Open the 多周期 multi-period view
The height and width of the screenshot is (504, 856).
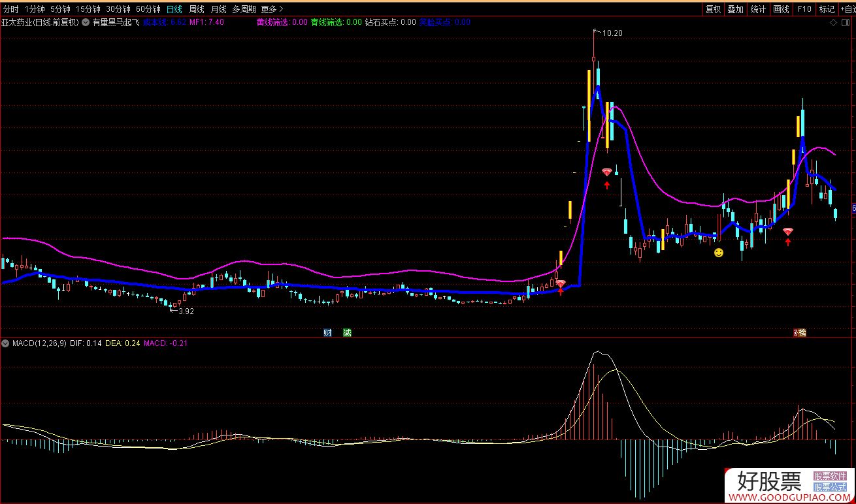244,9
